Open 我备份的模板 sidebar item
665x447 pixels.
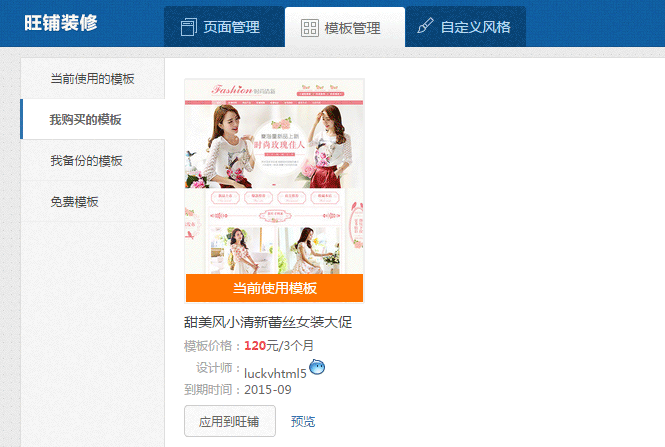[92, 160]
